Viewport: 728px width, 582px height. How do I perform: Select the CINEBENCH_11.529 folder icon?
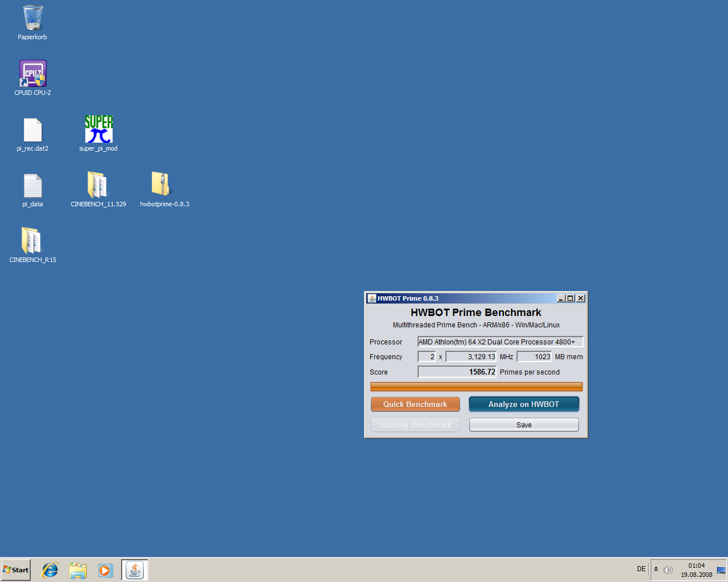tap(98, 190)
